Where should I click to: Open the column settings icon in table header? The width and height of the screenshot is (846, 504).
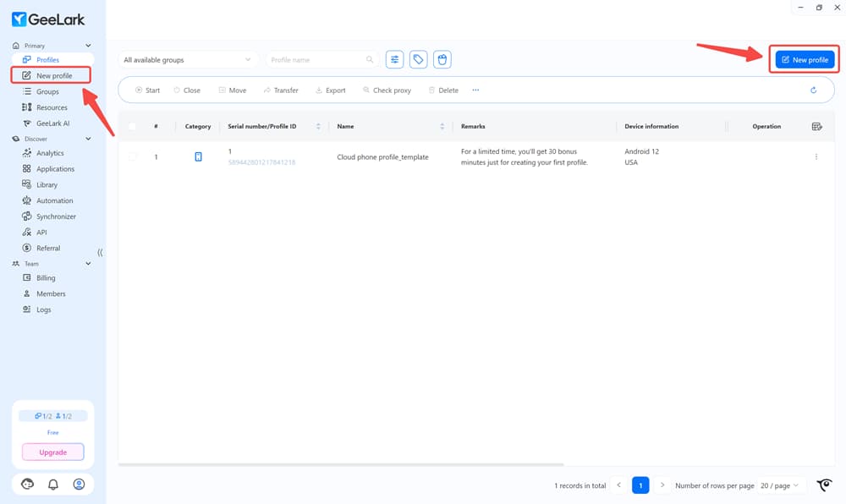coord(816,125)
